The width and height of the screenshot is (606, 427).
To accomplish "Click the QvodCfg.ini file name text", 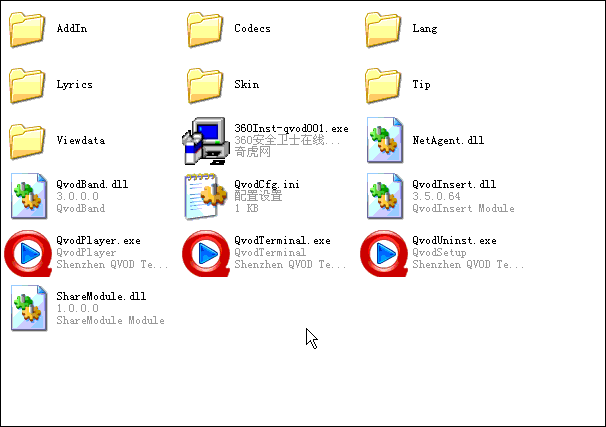I will (267, 185).
